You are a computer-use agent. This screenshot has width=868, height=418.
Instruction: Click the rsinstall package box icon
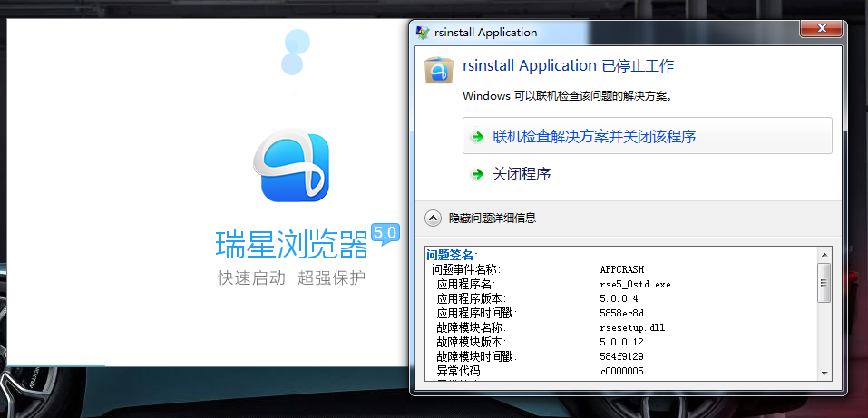pos(439,71)
